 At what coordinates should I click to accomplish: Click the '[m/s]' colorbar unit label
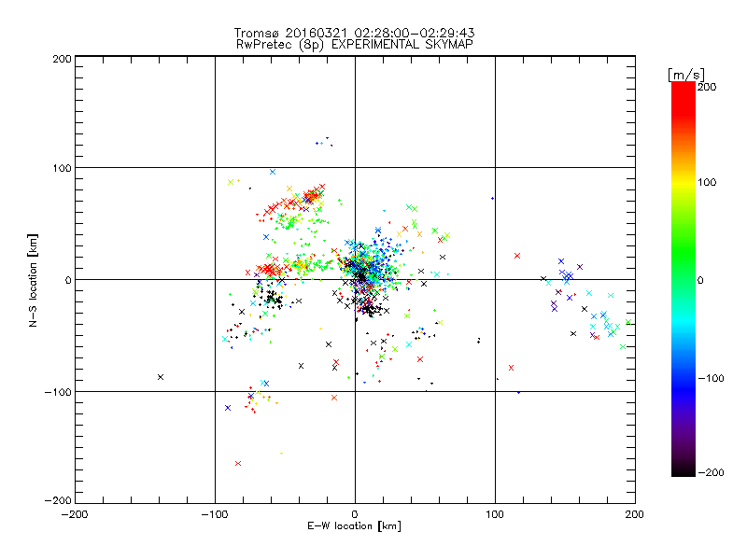tap(686, 75)
